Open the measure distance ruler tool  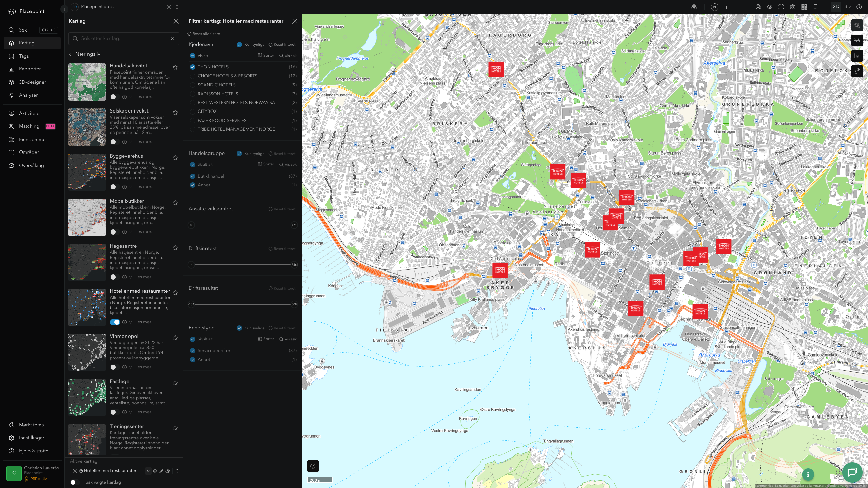[857, 40]
